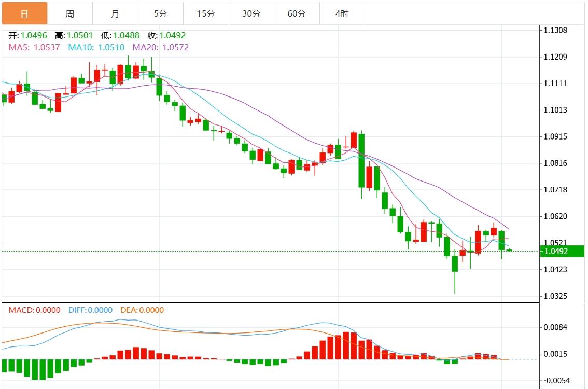
Task: Select the 日 daily chart tab
Action: pos(24,14)
